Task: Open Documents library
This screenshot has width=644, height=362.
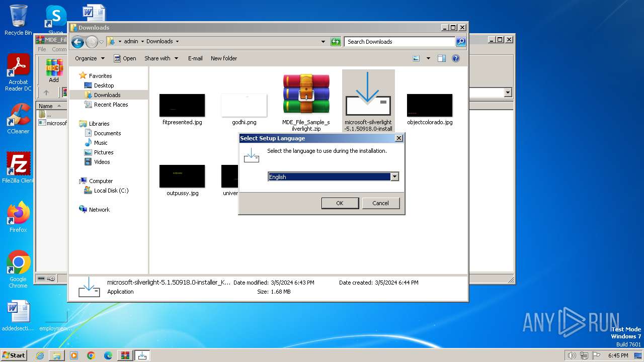Action: click(107, 133)
